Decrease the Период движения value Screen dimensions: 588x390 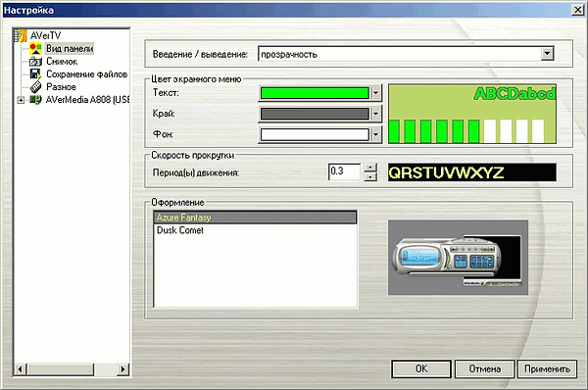pos(370,176)
